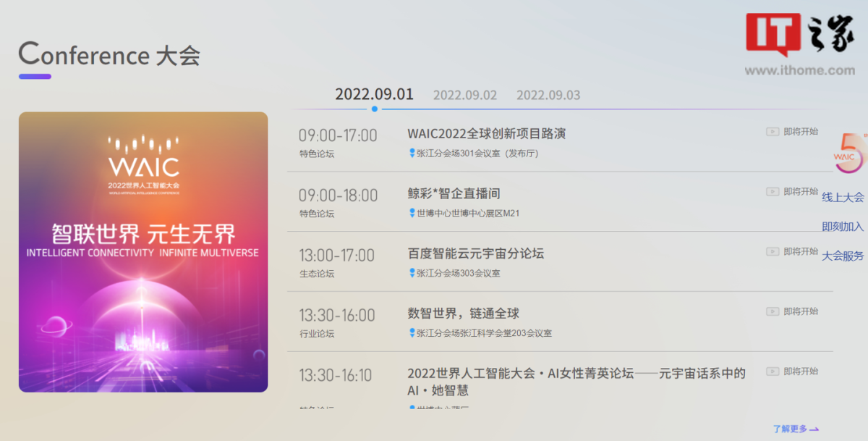
Task: Click location pin for 世博中心展区M21
Action: tap(412, 214)
